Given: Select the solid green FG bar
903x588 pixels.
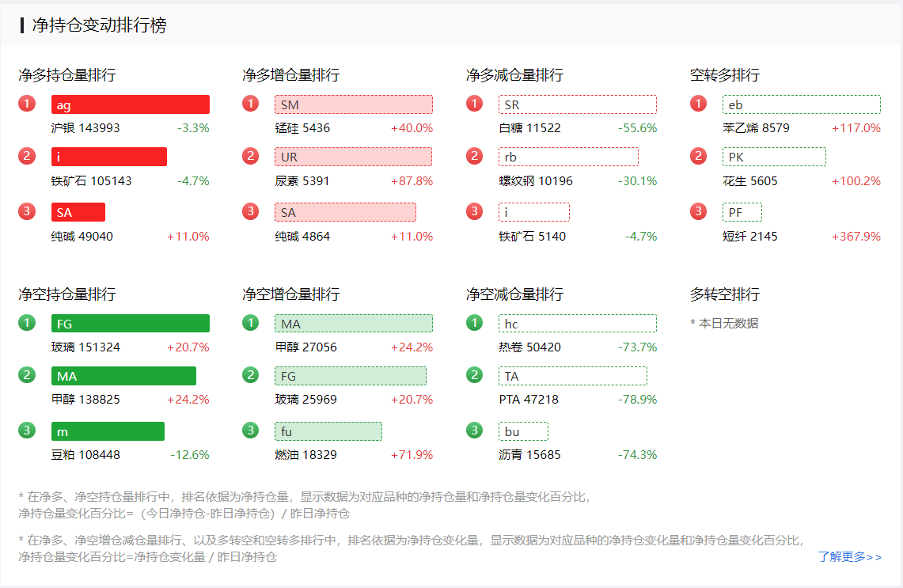Looking at the screenshot, I should point(131,324).
